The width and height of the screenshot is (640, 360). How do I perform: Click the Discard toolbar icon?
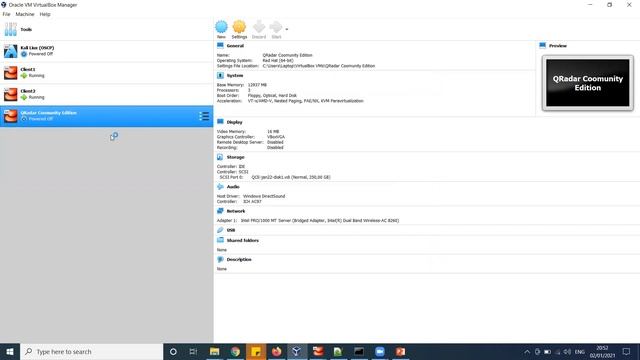[259, 27]
